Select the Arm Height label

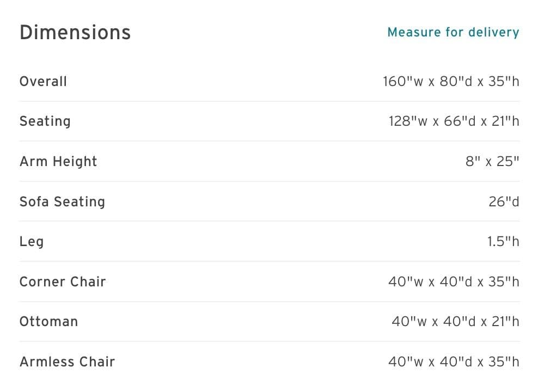pyautogui.click(x=58, y=162)
